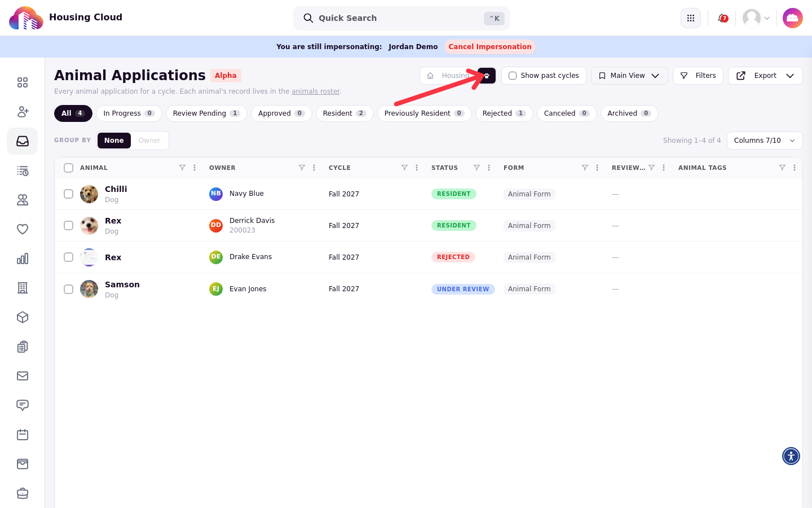
Task: Check the Chilli row checkbox
Action: [69, 194]
